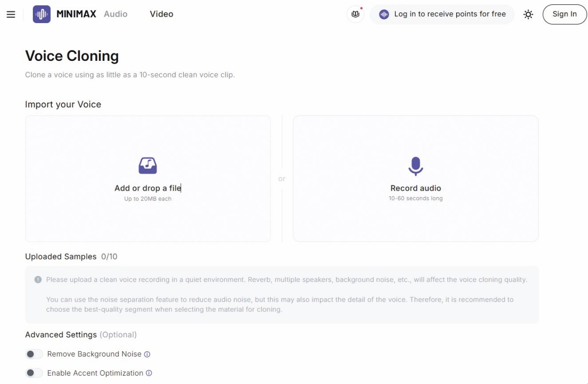Viewport: 588px width, 384px height.
Task: Choose the Record audio label
Action: 416,188
